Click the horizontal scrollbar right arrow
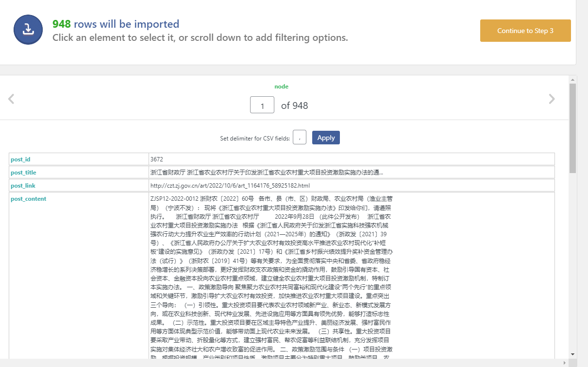Viewport: 588px width, 367px height. pyautogui.click(x=565, y=363)
